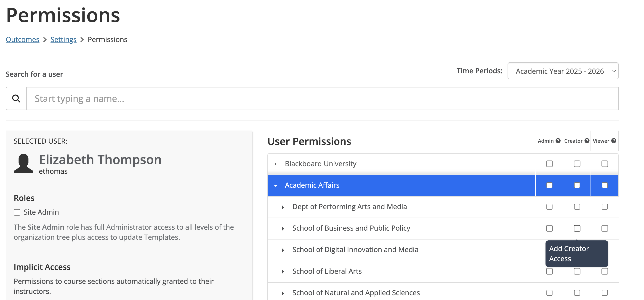Check Viewer for School of Business and Public Policy
The image size is (644, 300).
(x=604, y=228)
